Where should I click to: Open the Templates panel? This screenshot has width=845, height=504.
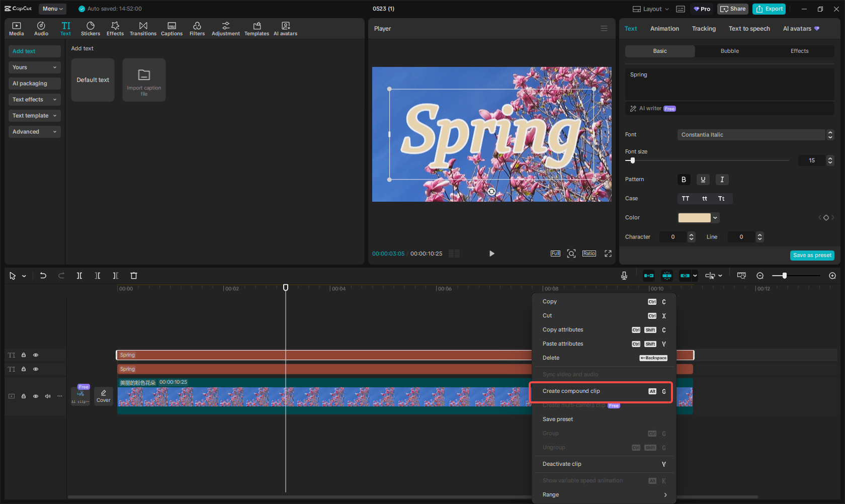[257, 29]
